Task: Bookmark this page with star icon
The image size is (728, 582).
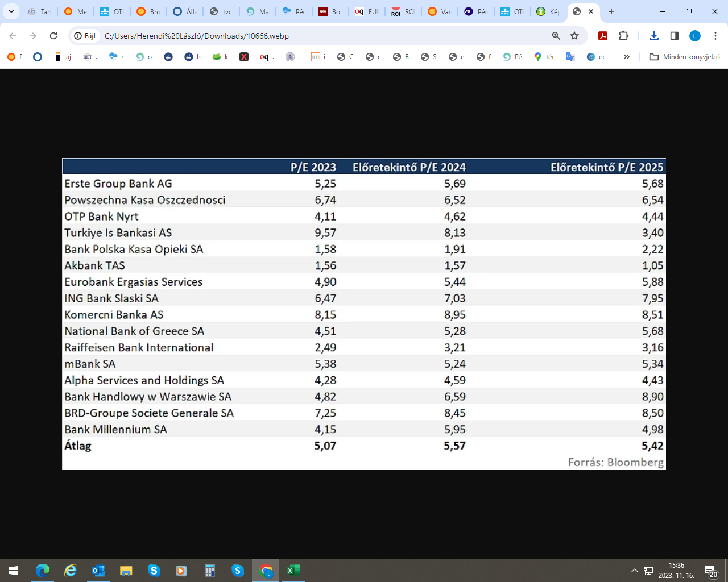Action: pyautogui.click(x=574, y=36)
